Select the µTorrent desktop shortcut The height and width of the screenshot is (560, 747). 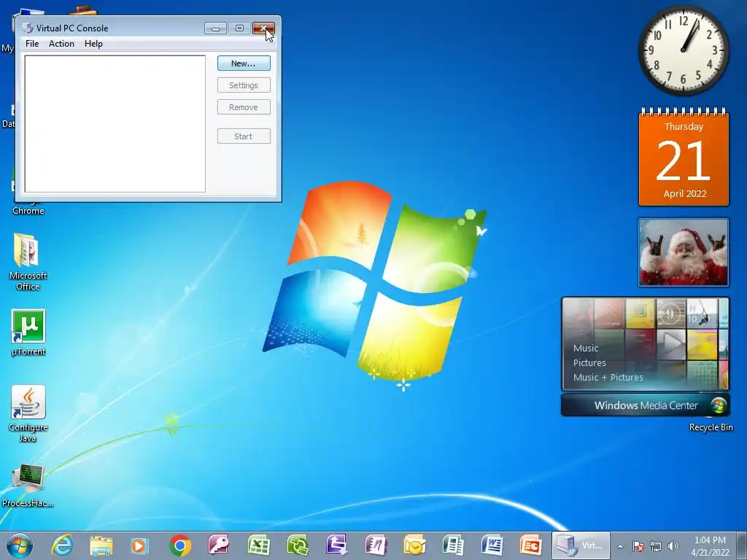point(28,332)
